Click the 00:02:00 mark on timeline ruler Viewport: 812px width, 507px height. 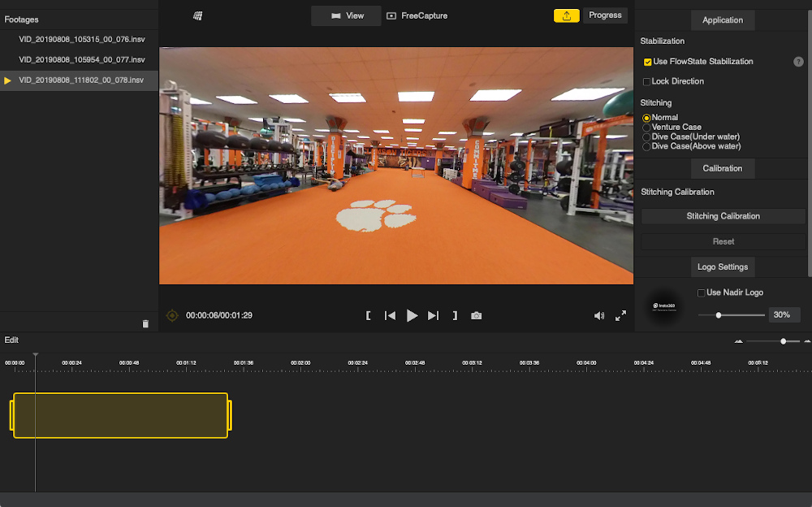(x=300, y=363)
